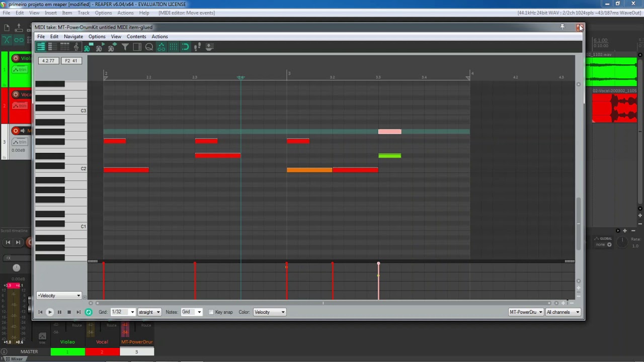The image size is (644, 362).
Task: Toggle snap magnet icon in MIDI editor
Action: pos(185,47)
